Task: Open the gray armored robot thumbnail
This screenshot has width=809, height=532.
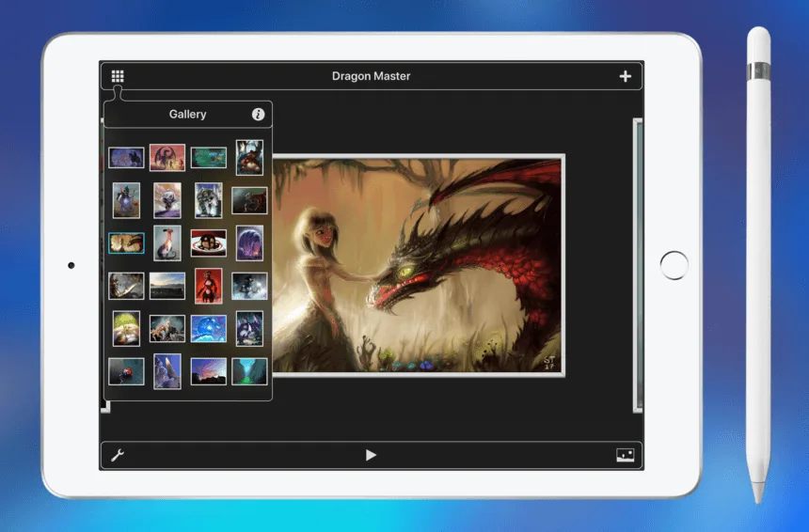Action: click(209, 200)
